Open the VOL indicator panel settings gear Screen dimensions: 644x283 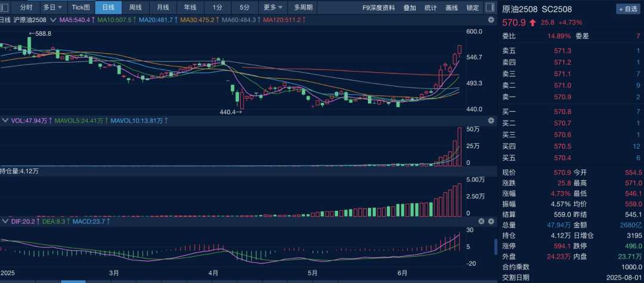[x=490, y=121]
